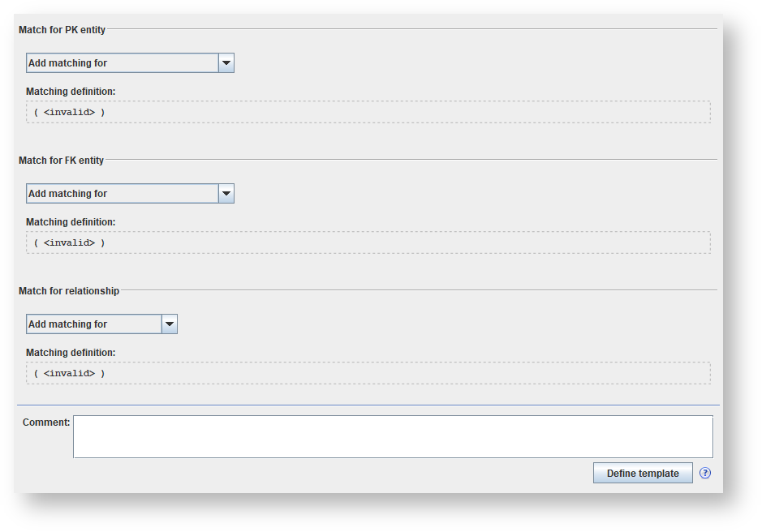
Task: Click the relationship matching definition box
Action: point(368,373)
